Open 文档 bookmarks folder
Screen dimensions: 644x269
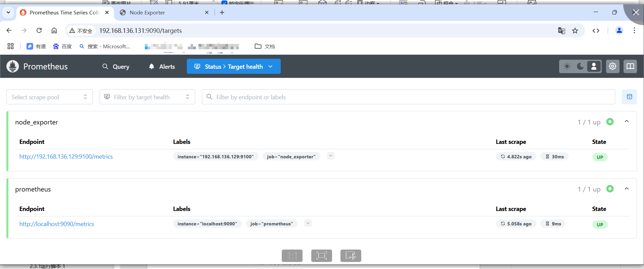point(265,46)
